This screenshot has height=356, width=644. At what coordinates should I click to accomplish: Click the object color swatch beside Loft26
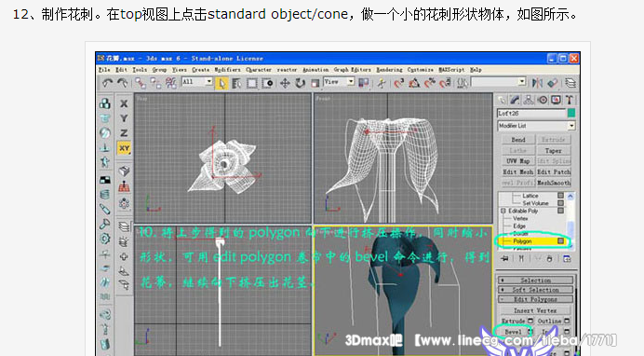tap(570, 113)
